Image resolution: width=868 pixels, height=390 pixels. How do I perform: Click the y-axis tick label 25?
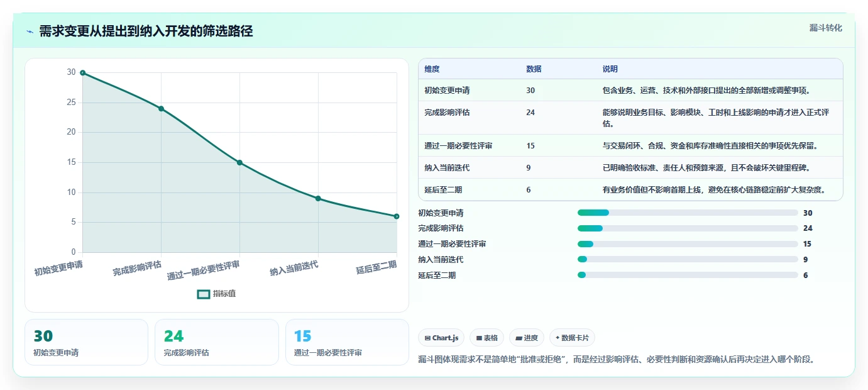[x=71, y=103]
